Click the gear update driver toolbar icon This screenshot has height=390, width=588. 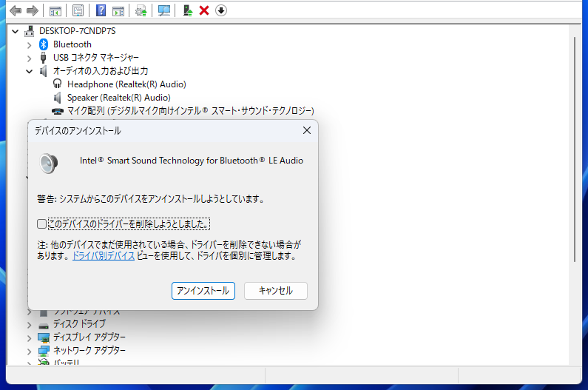tap(141, 11)
